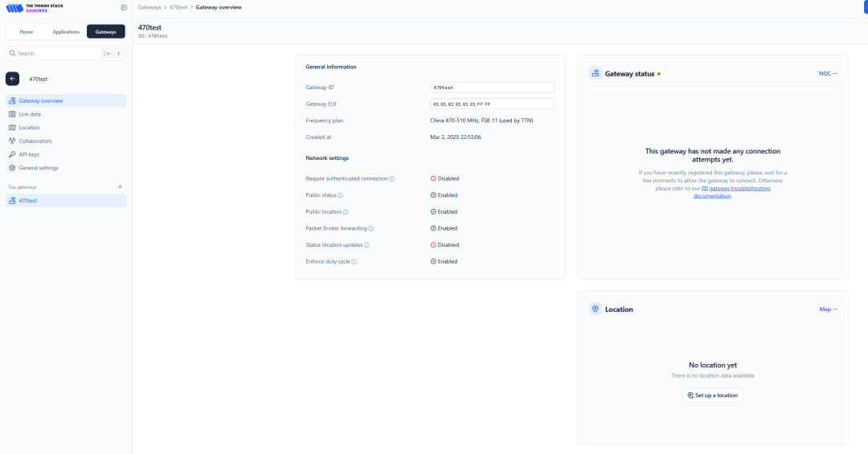
Task: Click info icon beside Require authenticated connection
Action: (392, 179)
